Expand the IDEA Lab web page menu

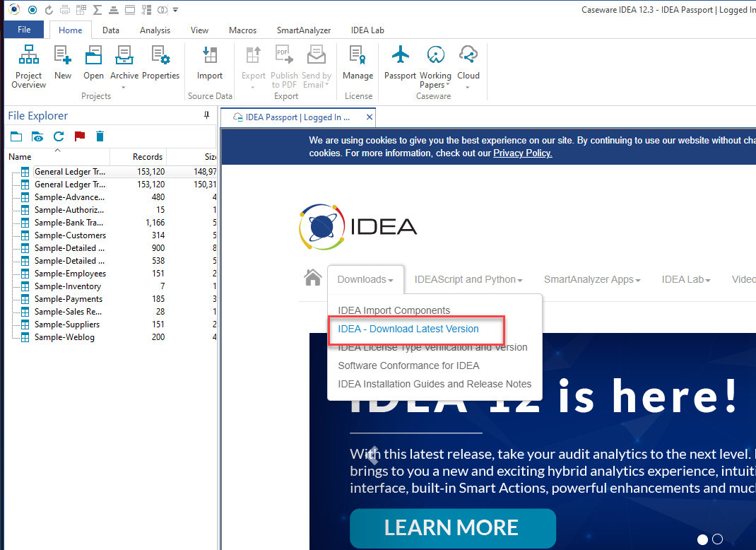(x=686, y=279)
